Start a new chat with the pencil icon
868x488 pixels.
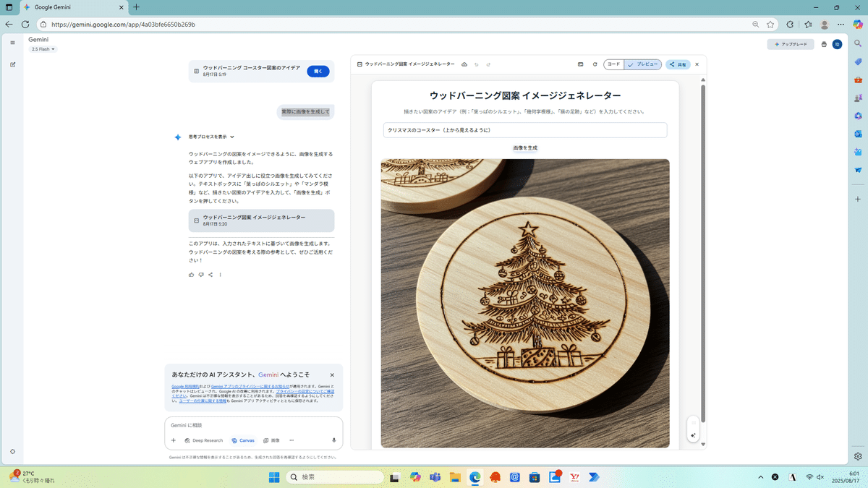pos(12,64)
